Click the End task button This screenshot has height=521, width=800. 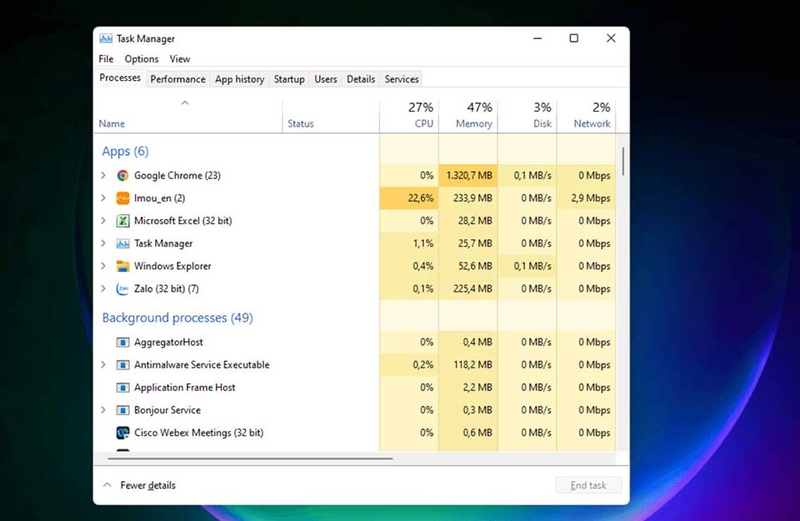point(588,485)
